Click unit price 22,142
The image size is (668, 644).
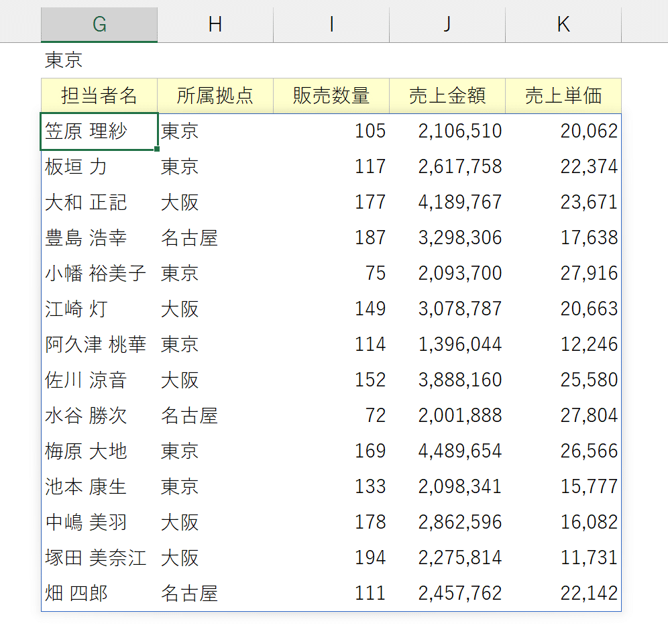(x=563, y=593)
